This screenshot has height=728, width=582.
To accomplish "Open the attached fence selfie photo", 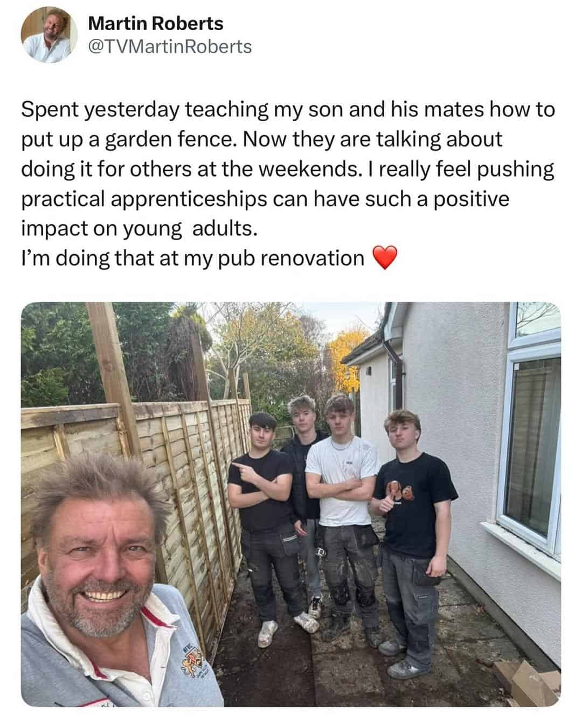I will 291,504.
